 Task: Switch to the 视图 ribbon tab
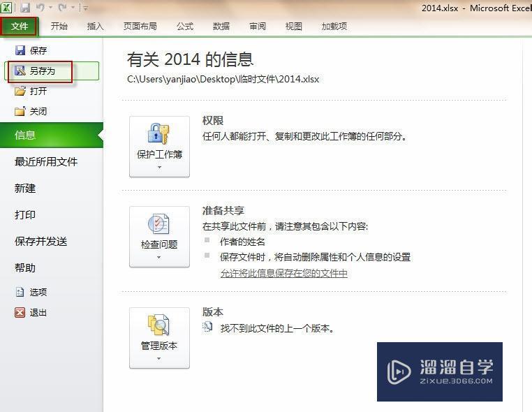coord(293,26)
